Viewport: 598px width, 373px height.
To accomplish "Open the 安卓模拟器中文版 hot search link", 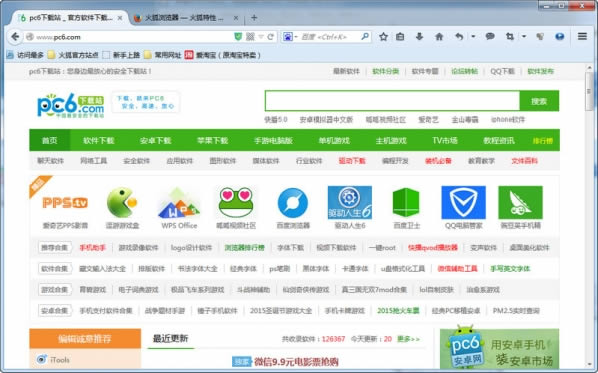I will [326, 120].
